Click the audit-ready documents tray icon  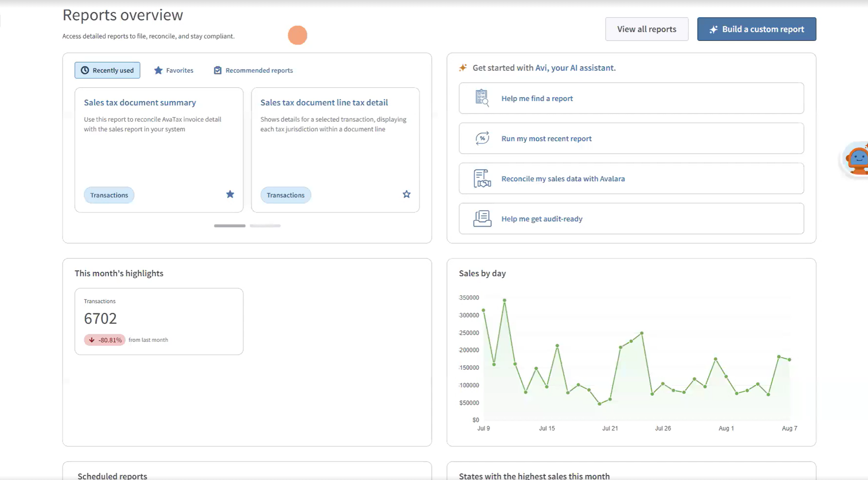pos(482,219)
